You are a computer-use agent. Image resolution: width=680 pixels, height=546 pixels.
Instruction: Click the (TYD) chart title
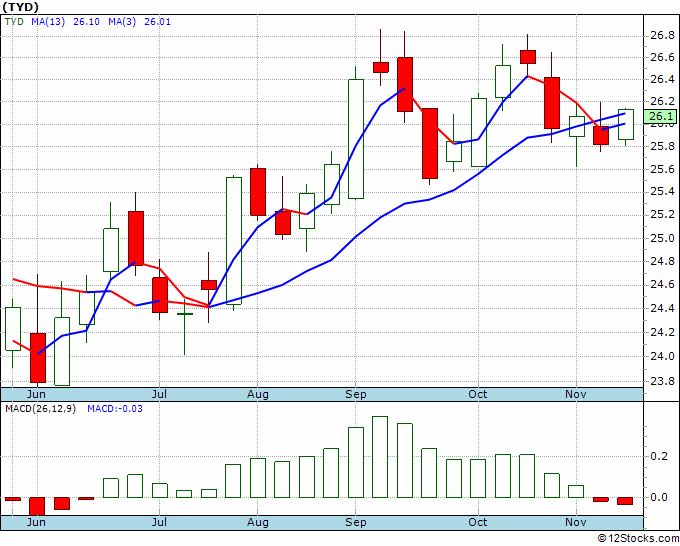(x=20, y=7)
